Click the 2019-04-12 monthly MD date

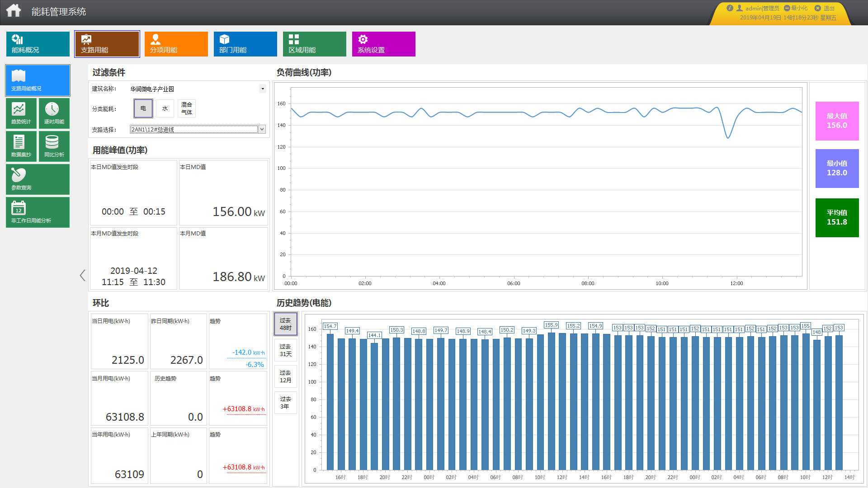(x=134, y=271)
